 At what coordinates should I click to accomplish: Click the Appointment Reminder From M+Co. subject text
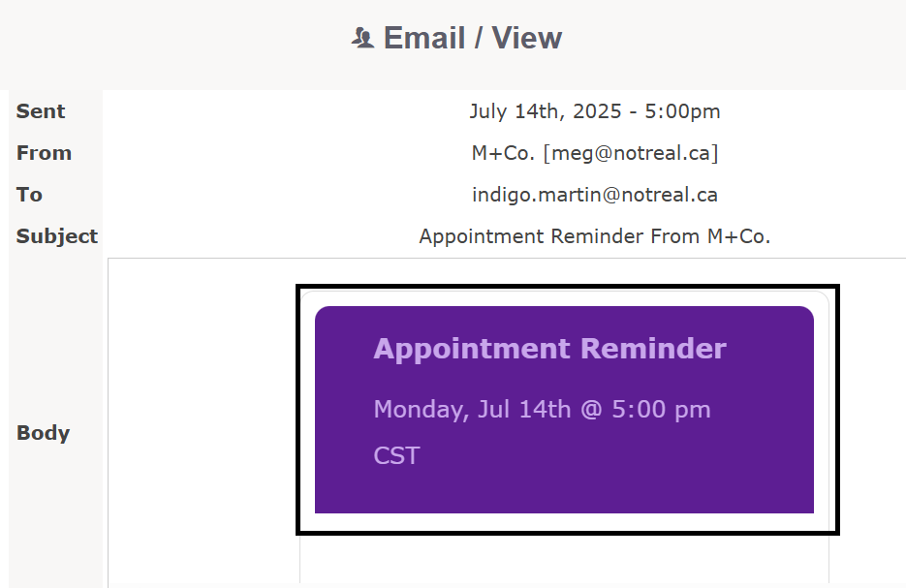(595, 236)
